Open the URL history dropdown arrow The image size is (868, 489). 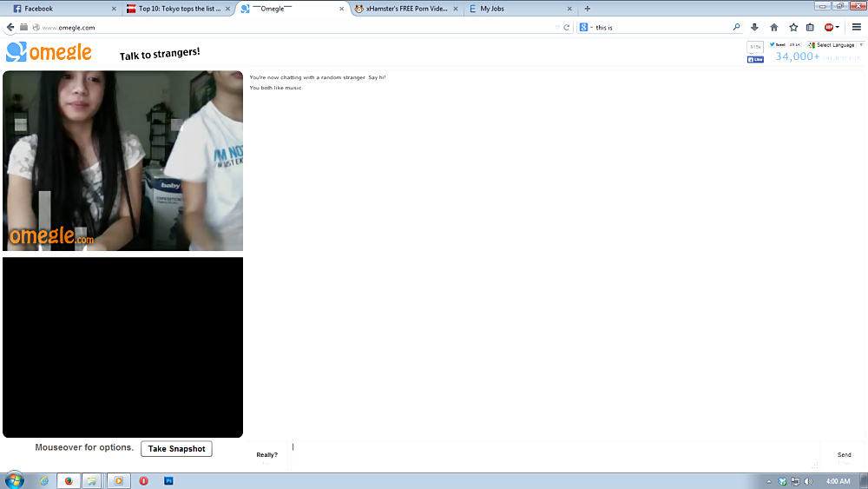tap(557, 27)
